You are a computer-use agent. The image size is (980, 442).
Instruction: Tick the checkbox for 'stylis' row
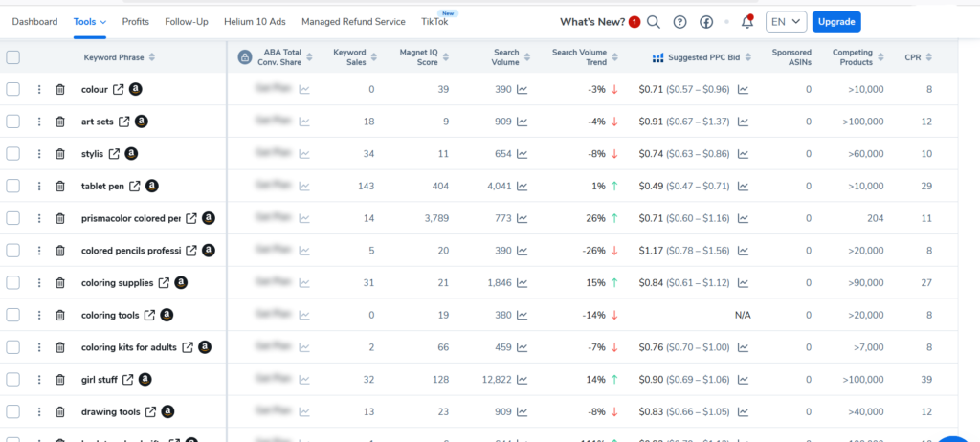point(13,154)
